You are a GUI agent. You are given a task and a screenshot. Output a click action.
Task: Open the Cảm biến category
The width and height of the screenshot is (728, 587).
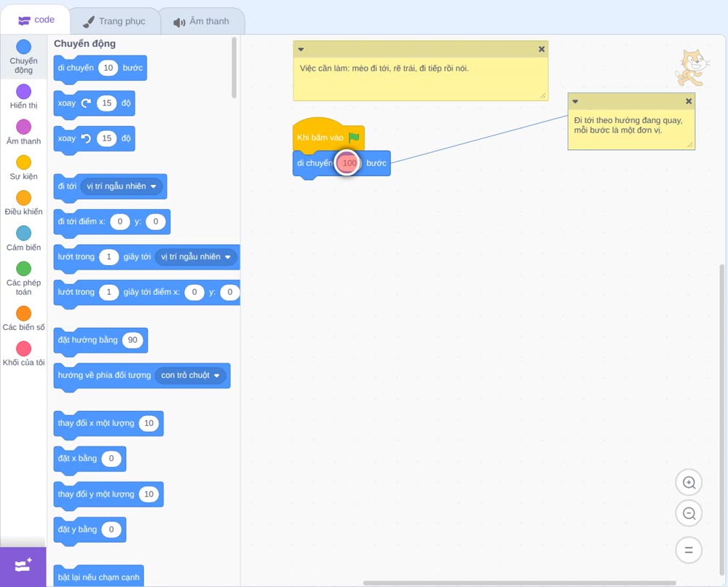pos(24,233)
